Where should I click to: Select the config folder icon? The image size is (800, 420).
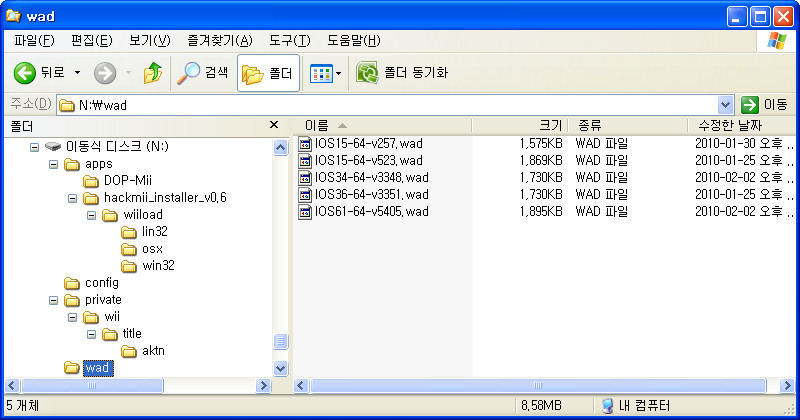(x=72, y=283)
